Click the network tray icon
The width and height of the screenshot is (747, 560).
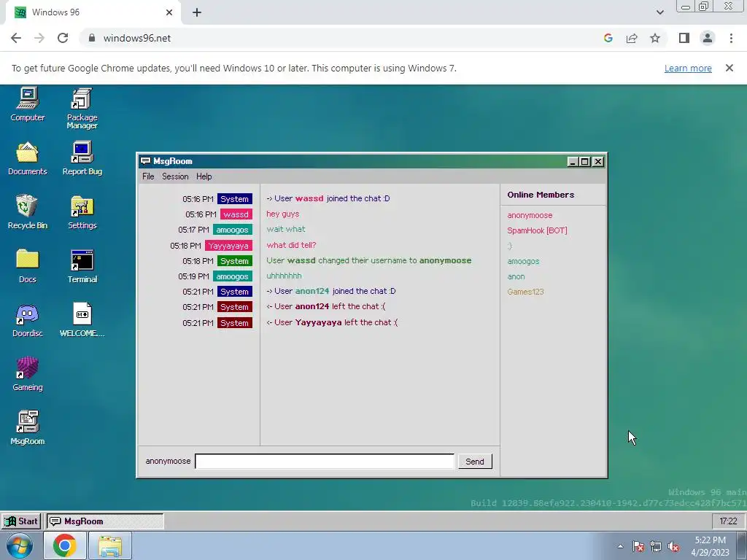(x=656, y=547)
